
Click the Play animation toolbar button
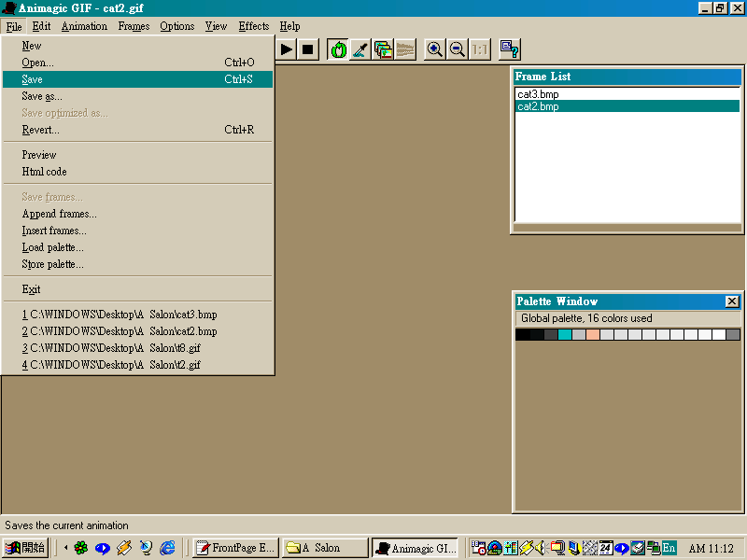[287, 49]
